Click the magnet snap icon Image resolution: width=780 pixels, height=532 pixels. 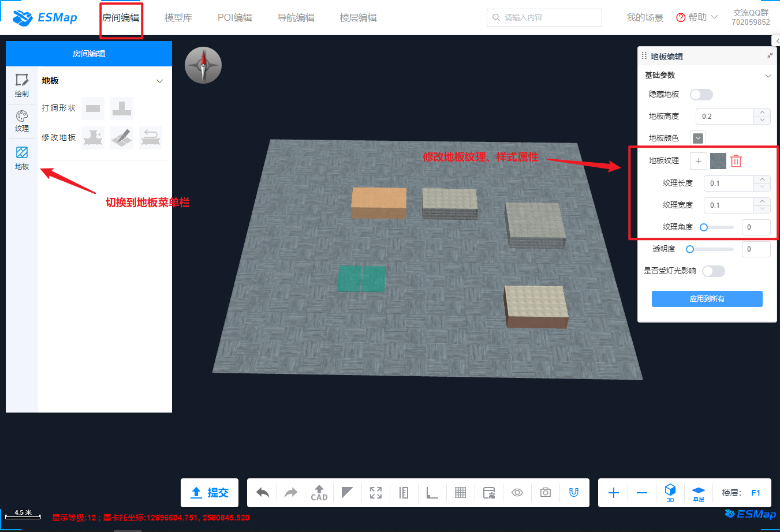573,493
